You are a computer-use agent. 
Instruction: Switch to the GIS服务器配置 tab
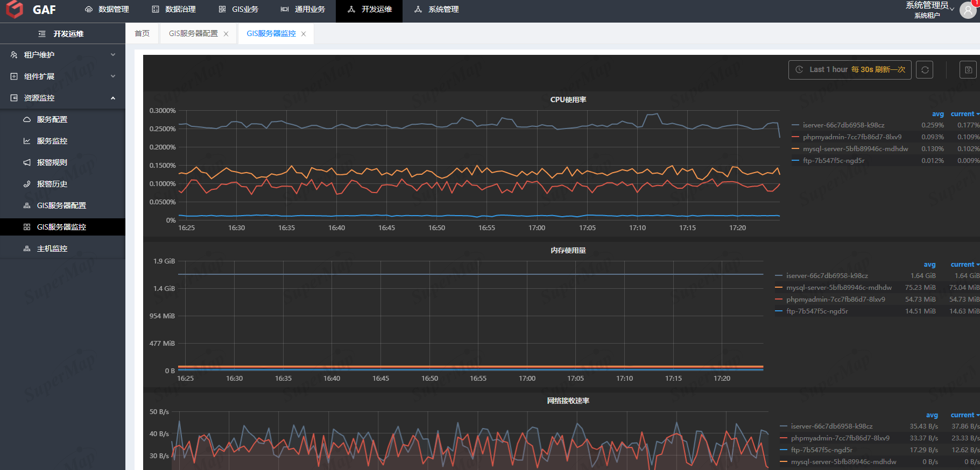(193, 33)
